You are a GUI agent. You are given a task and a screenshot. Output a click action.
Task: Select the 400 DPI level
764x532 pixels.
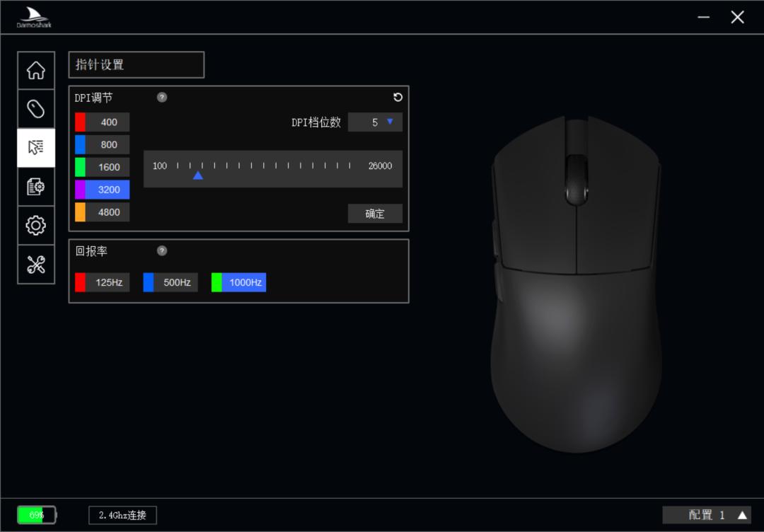pyautogui.click(x=103, y=122)
